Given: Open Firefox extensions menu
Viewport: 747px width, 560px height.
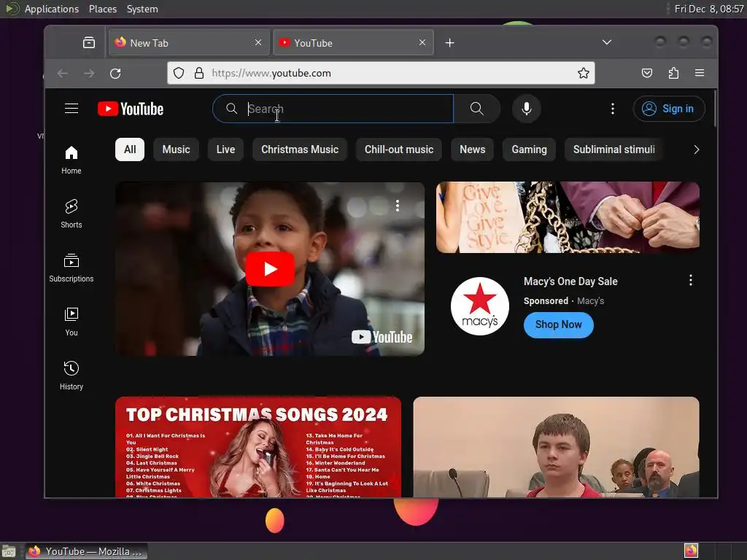Looking at the screenshot, I should pyautogui.click(x=673, y=73).
